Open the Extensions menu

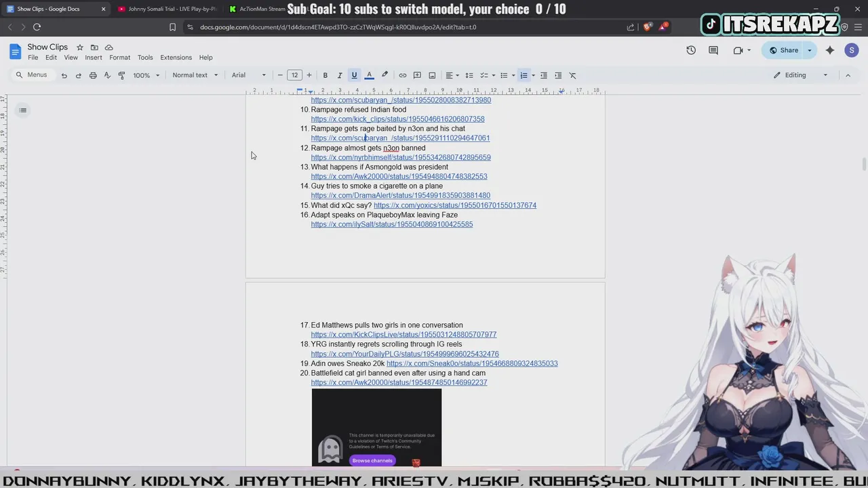pos(176,58)
